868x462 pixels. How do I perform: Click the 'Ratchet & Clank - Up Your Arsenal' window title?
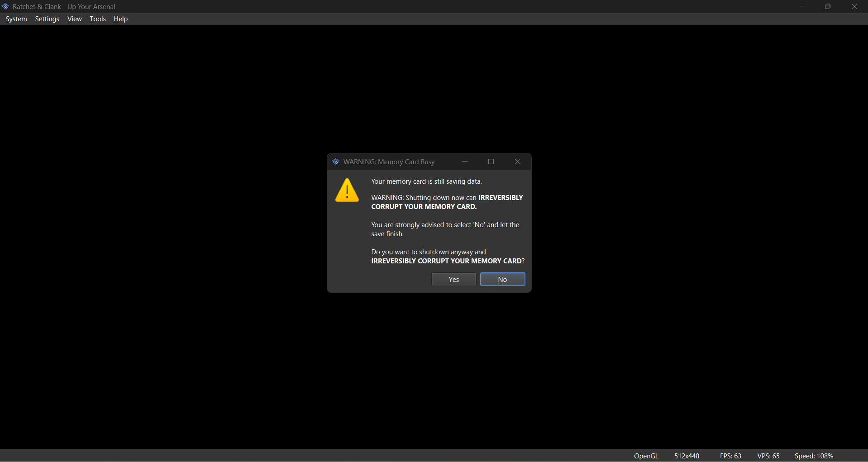click(x=64, y=7)
